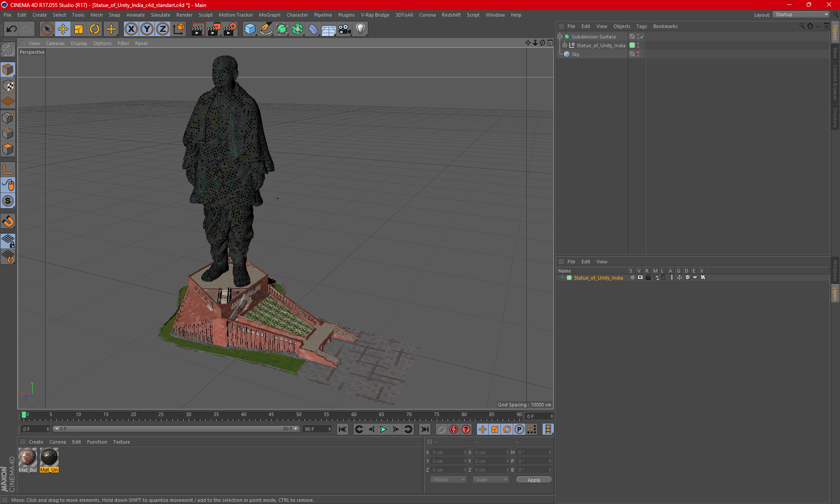This screenshot has width=840, height=504.
Task: Switch to Texture mode
Action: coord(8,86)
